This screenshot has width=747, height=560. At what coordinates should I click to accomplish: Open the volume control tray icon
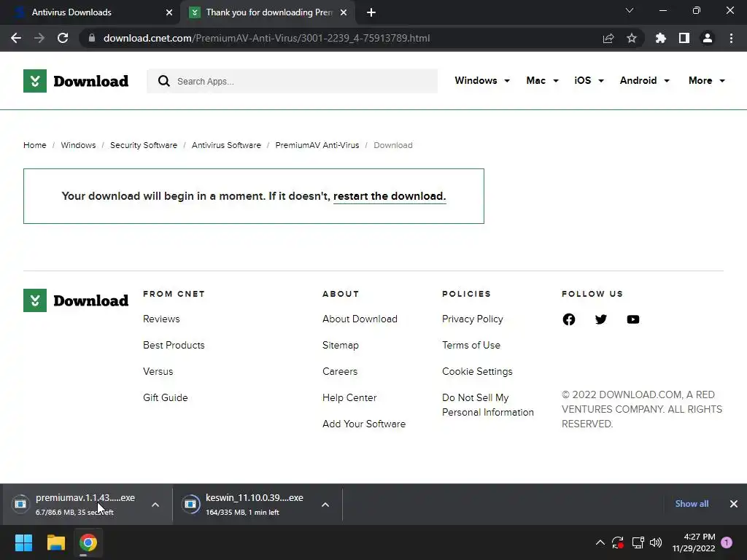click(656, 542)
